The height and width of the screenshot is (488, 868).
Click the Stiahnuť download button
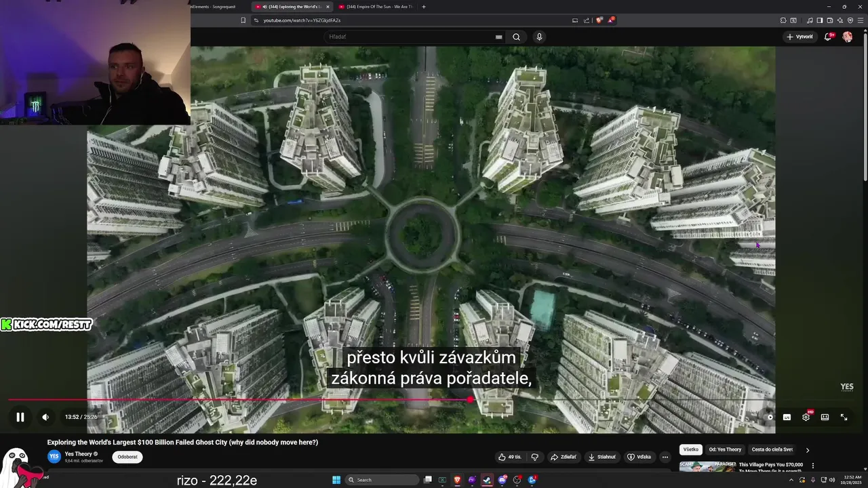coord(601,457)
